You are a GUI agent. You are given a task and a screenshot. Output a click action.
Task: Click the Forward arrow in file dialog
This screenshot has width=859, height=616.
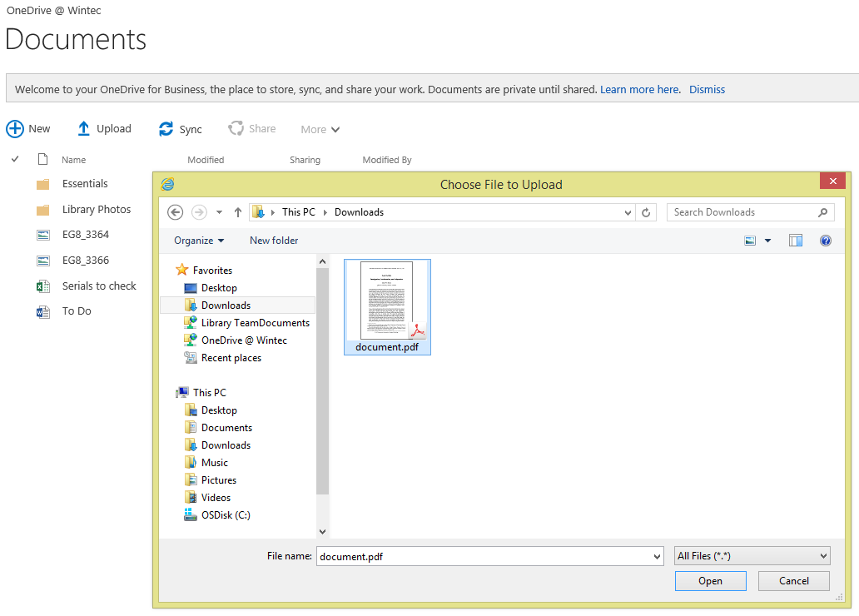click(200, 212)
